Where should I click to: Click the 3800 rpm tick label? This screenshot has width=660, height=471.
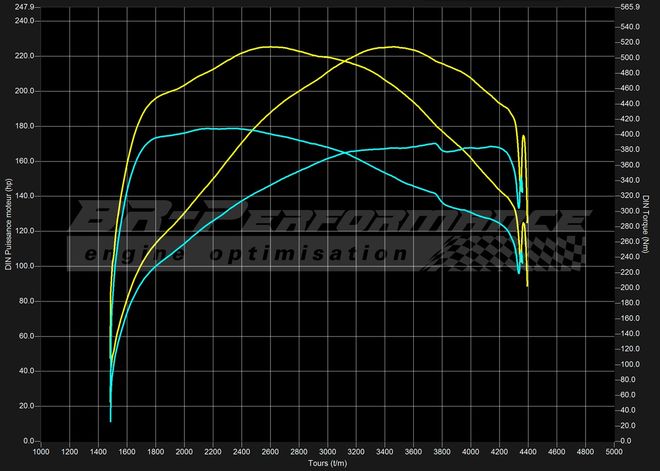(442, 452)
